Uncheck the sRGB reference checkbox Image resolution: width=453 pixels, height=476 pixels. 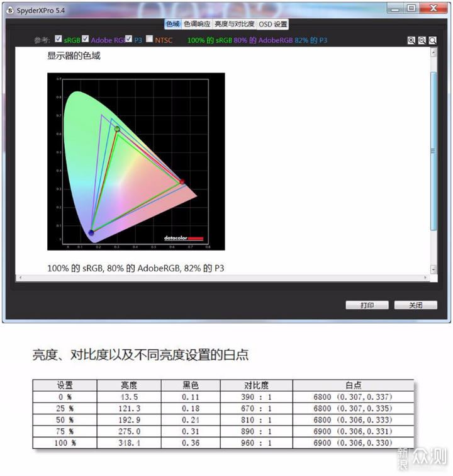59,39
